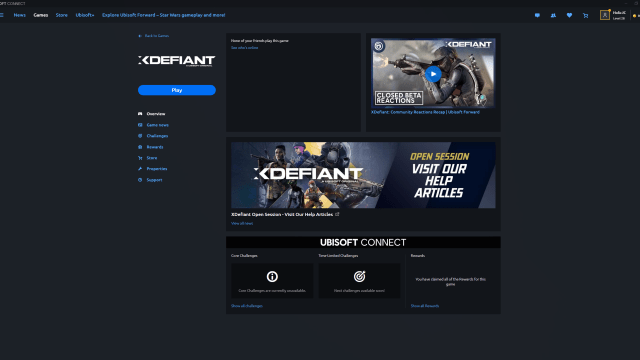640x360 pixels.
Task: Click the wrench icon for Properties
Action: (140, 169)
